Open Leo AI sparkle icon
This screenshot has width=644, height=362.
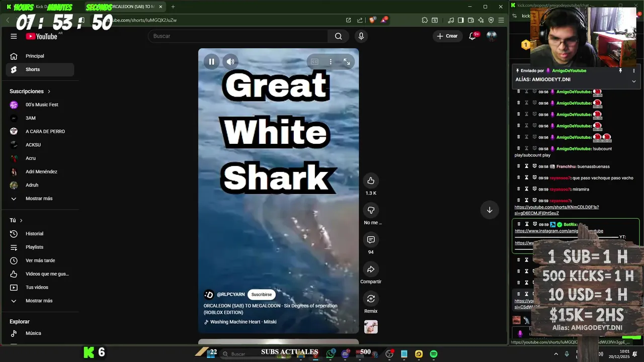click(x=481, y=20)
